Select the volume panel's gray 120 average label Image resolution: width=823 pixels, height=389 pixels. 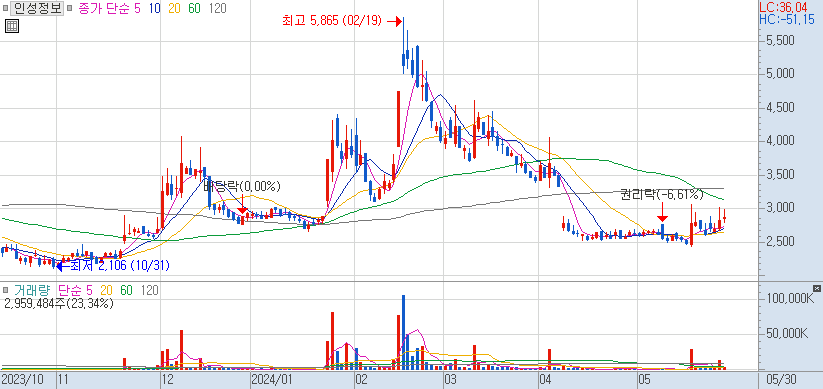point(149,290)
